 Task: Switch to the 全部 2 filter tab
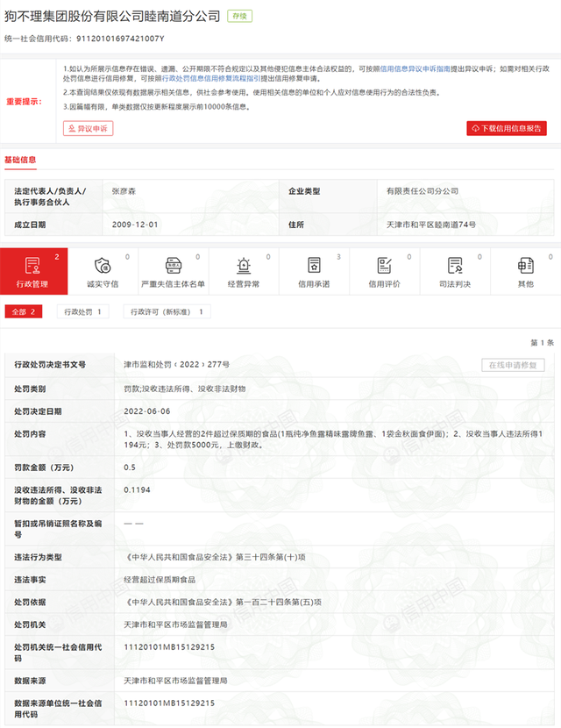click(24, 311)
